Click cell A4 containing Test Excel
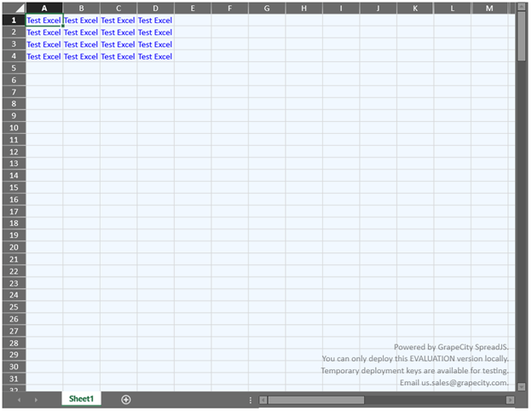532x411 pixels. point(44,56)
